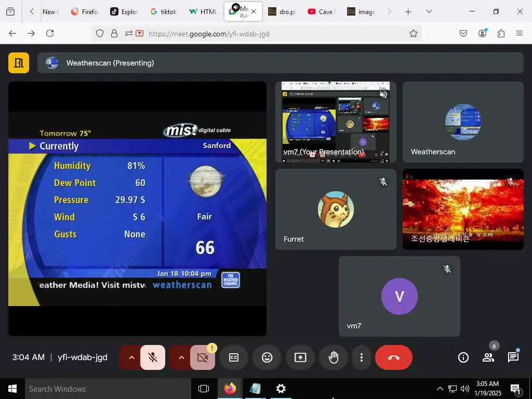Click the meeting code yfi-wdab-jgd
Viewport: 532px width, 399px height.
tap(83, 357)
